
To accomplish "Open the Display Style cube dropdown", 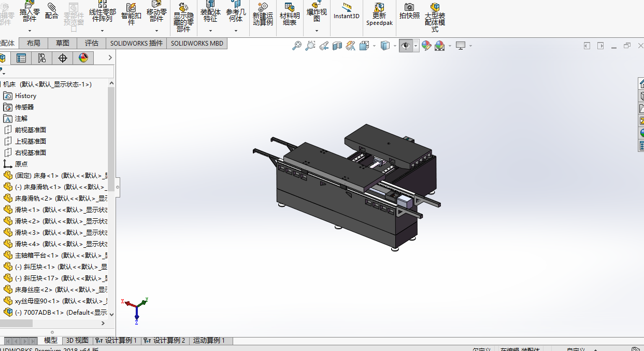I will pyautogui.click(x=394, y=46).
